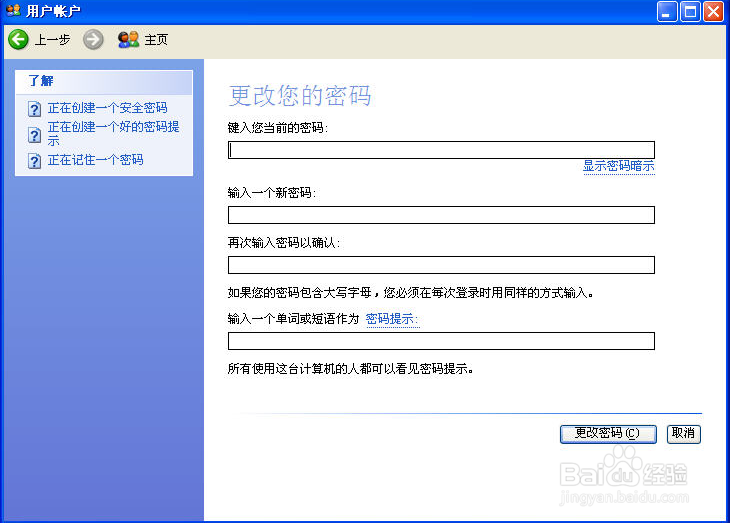
Task: Click the 上一步 label in the toolbar
Action: point(53,40)
